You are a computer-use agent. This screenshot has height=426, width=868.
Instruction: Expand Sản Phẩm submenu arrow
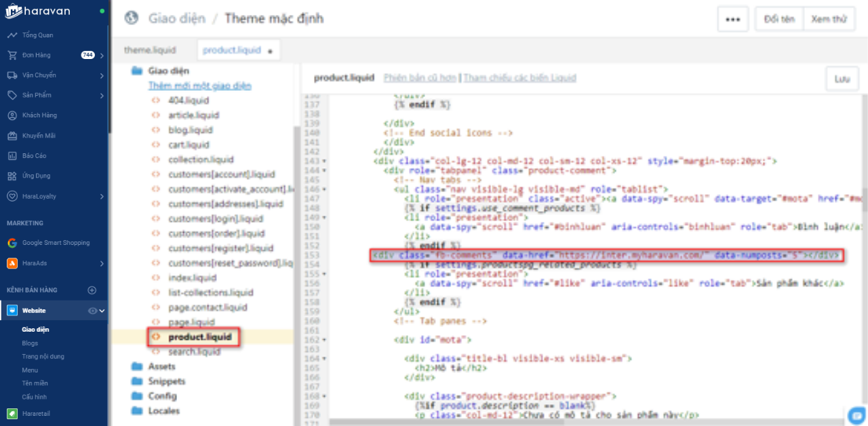click(102, 96)
